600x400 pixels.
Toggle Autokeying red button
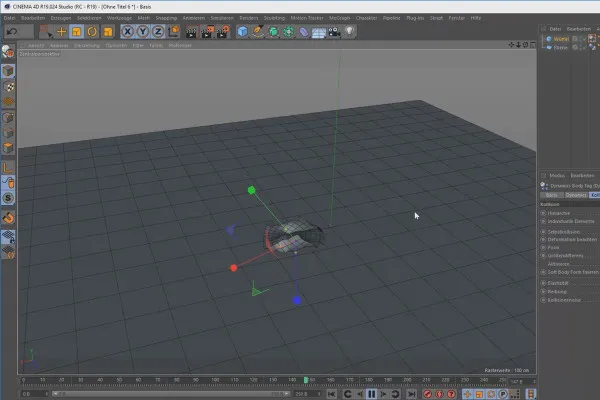440,394
